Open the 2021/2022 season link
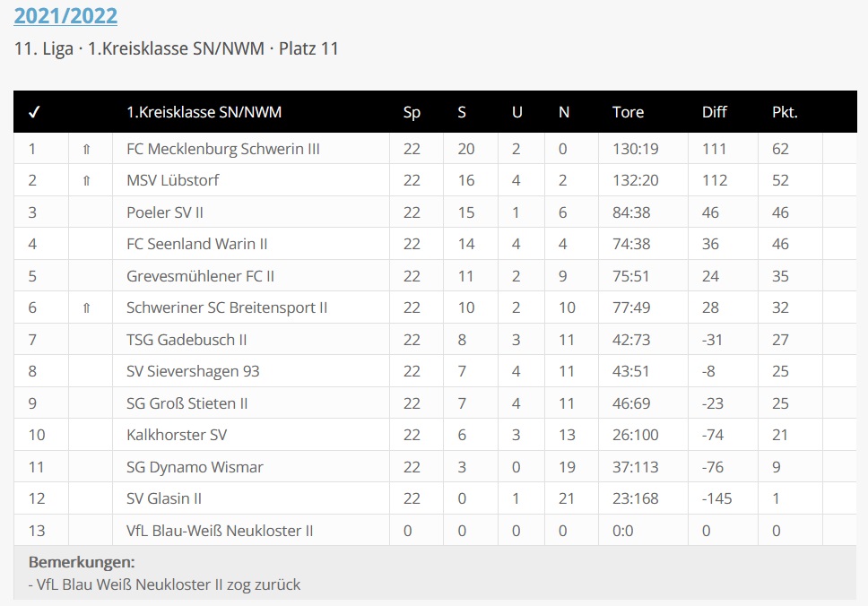868x606 pixels. [65, 15]
